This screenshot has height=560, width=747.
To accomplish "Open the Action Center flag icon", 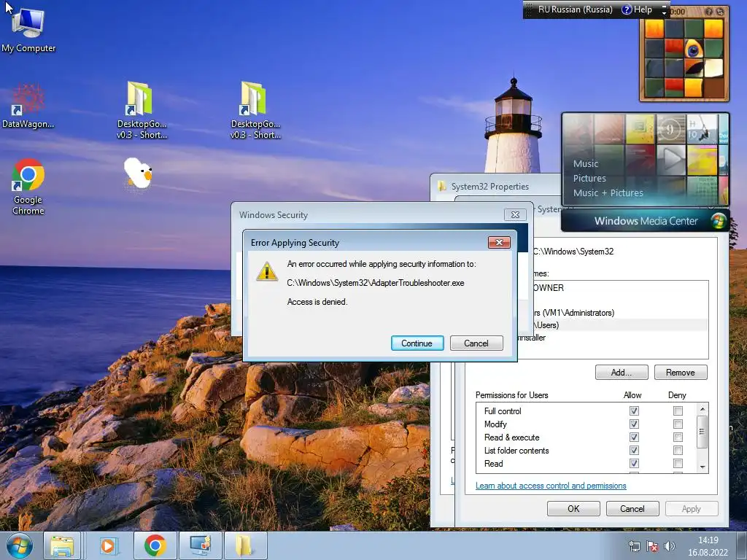I will [651, 546].
